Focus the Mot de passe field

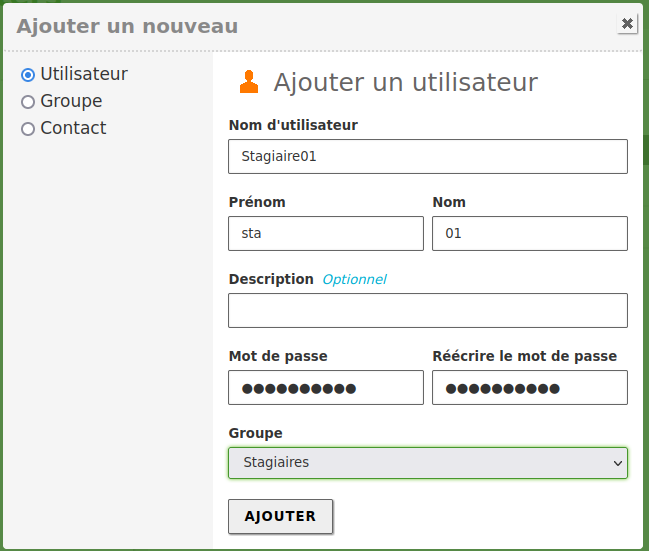click(326, 387)
